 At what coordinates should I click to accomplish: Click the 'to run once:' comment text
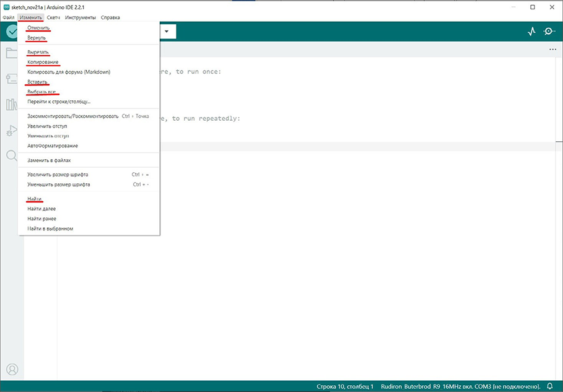pyautogui.click(x=198, y=72)
